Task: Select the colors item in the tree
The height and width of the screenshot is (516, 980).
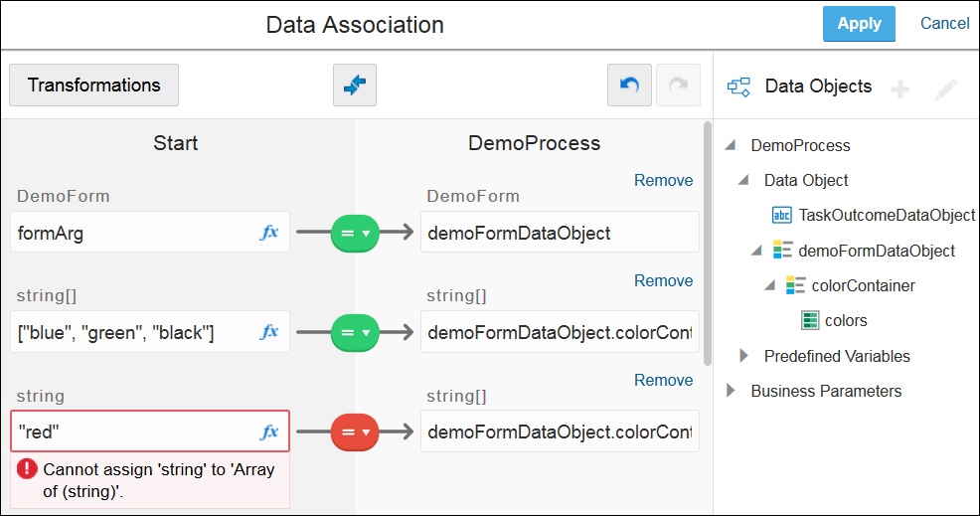Action: tap(845, 320)
